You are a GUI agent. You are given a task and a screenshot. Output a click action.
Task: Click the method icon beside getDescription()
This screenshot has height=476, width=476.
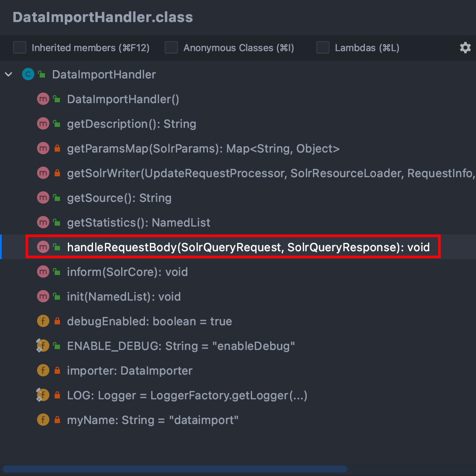click(x=43, y=124)
